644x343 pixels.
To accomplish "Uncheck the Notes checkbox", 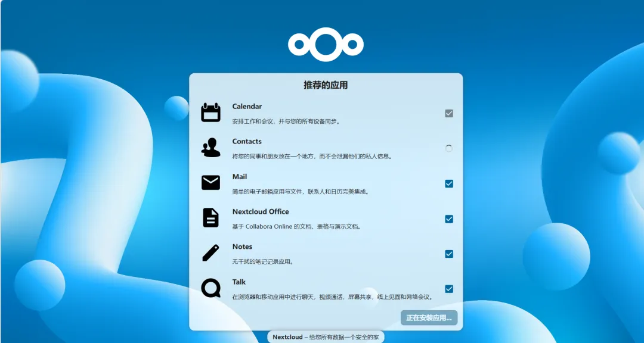I will pos(449,254).
